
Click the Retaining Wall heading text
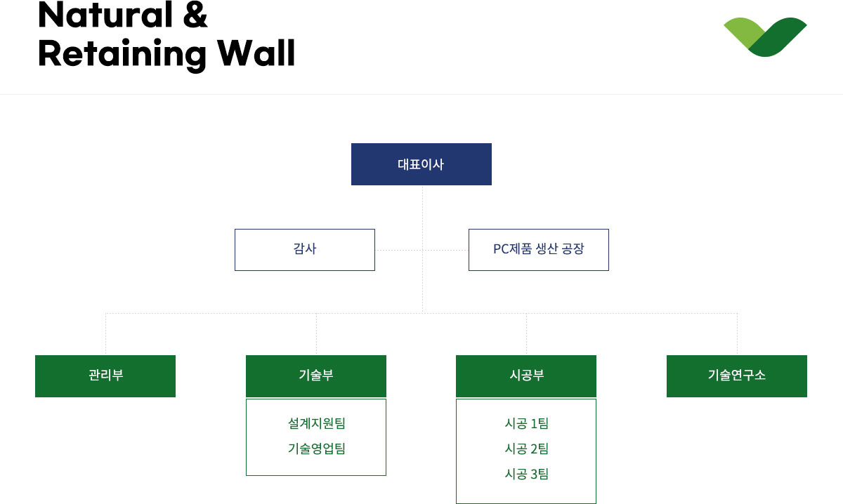[166, 54]
